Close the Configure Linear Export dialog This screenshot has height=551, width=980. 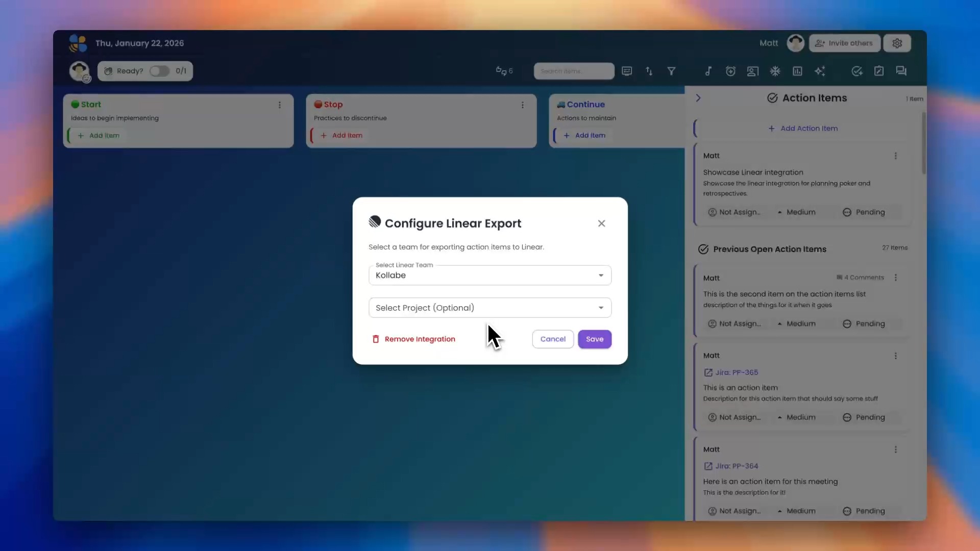(602, 223)
